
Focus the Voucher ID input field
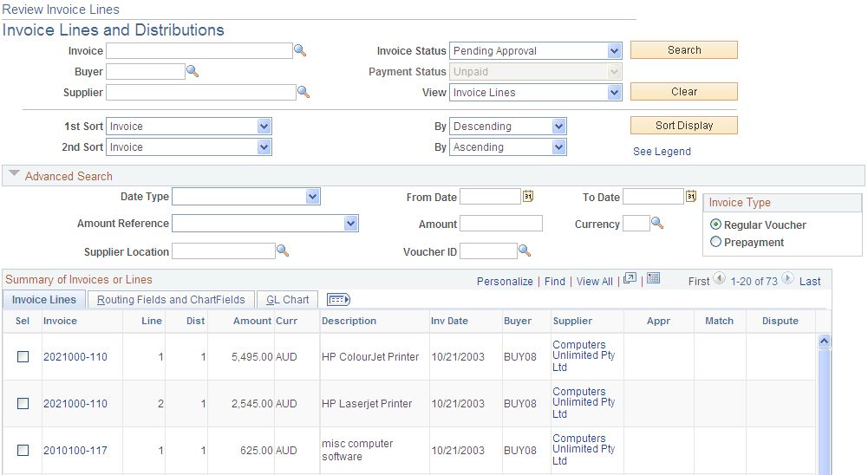point(488,251)
